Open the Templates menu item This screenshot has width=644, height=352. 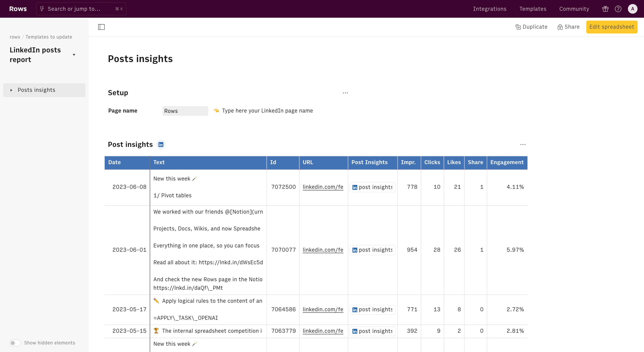pos(533,9)
